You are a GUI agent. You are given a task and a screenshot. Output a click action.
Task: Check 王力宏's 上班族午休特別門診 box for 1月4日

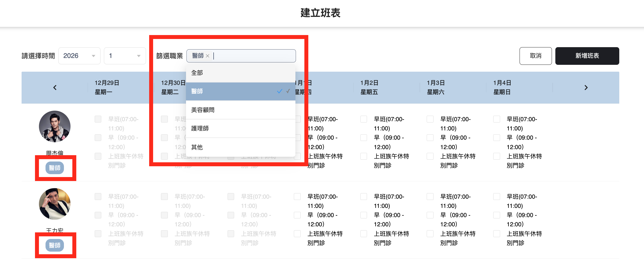pos(496,234)
